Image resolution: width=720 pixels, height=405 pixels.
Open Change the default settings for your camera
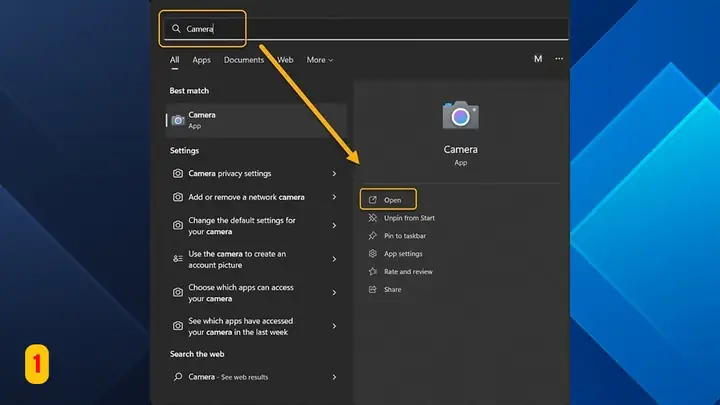pyautogui.click(x=256, y=225)
